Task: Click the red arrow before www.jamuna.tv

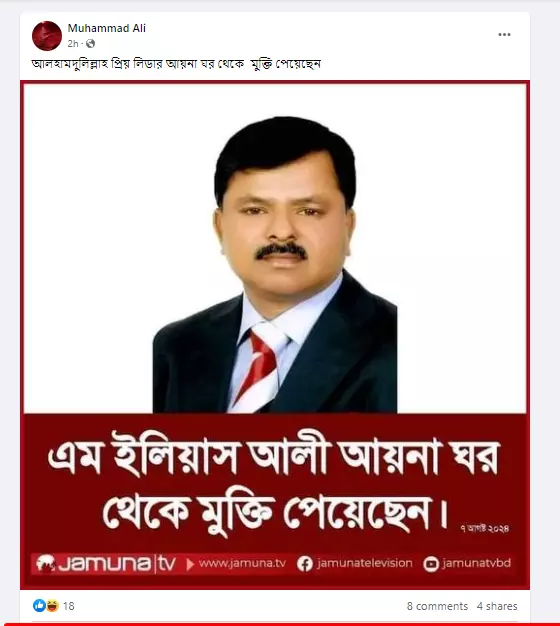Action: [x=190, y=564]
